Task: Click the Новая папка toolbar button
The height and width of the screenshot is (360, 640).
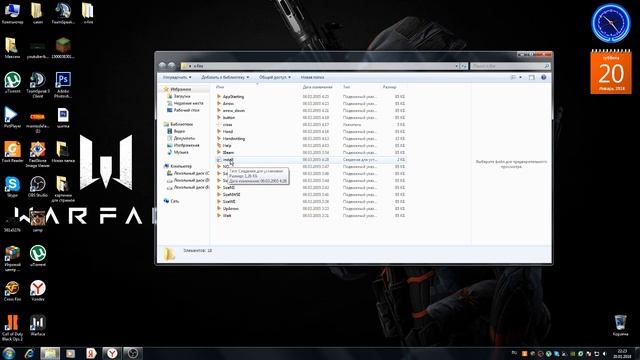Action: click(312, 77)
